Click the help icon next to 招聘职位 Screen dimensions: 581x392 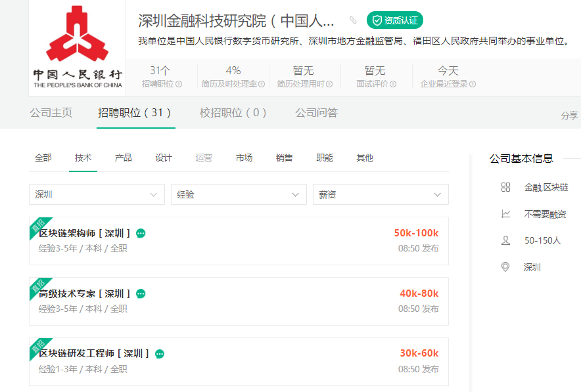coord(179,84)
